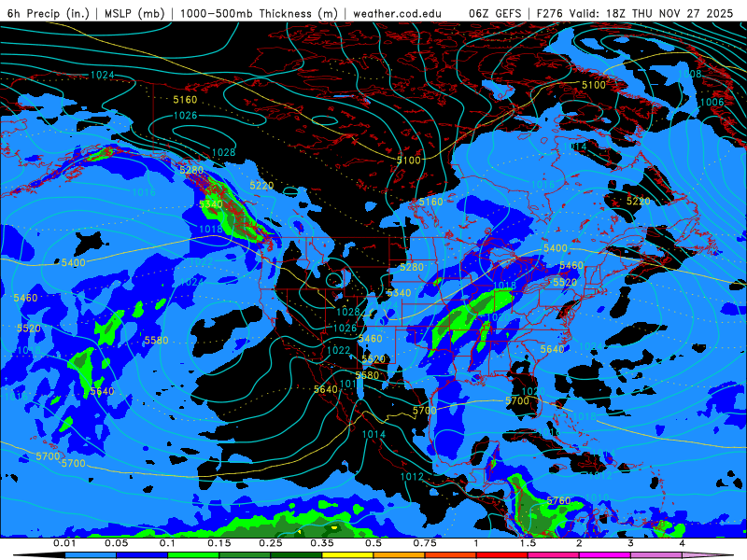Viewport: 747px width, 560px height.
Task: Click the yellow 0.35–0.5 legend swatch
Action: point(347,555)
